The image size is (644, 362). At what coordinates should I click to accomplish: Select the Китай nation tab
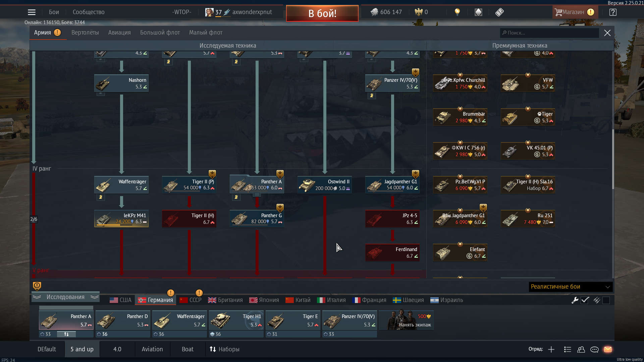click(x=298, y=300)
